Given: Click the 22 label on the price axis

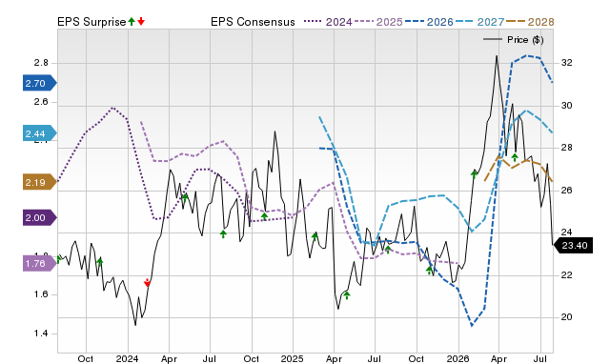Looking at the screenshot, I should (x=566, y=275).
